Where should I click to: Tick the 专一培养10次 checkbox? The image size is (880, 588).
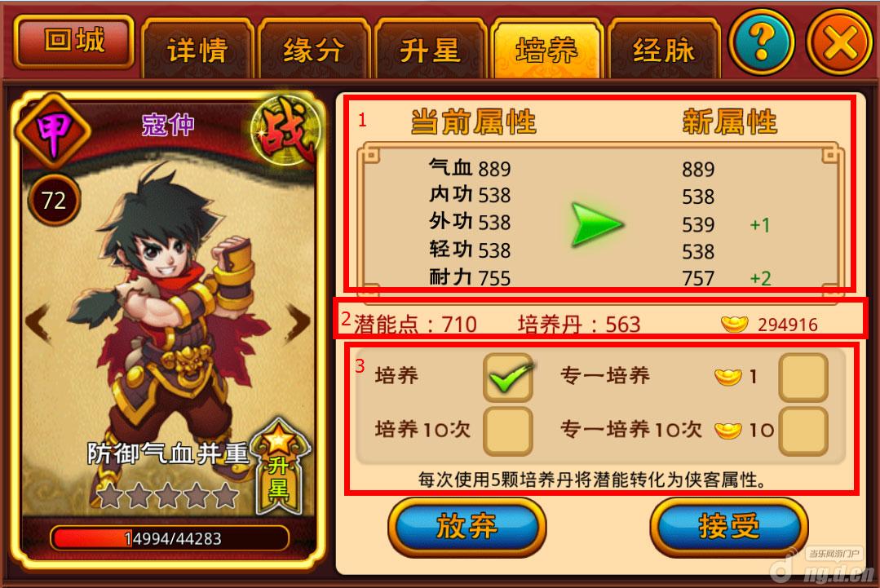pyautogui.click(x=803, y=431)
